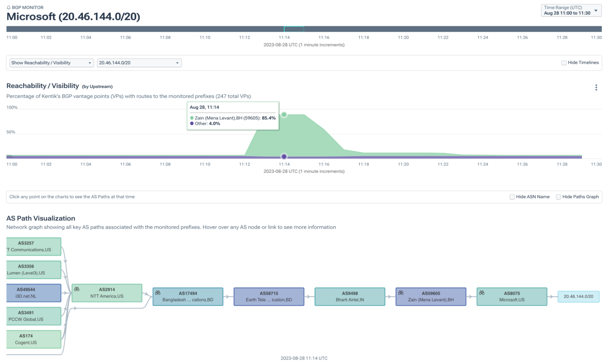Click the highlighted 11:14 segment on top timeline
The image size is (609, 364).
294,29
